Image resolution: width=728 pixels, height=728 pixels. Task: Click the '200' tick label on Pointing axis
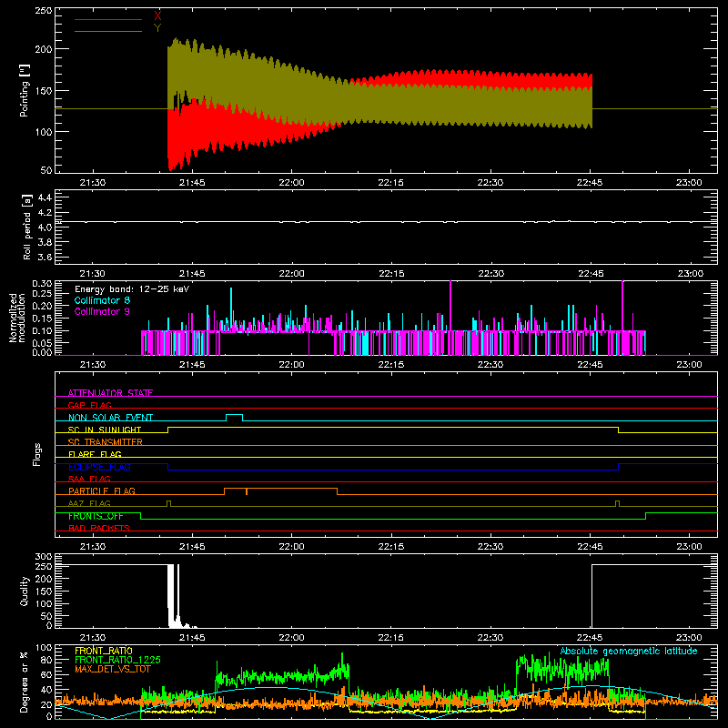click(x=44, y=49)
